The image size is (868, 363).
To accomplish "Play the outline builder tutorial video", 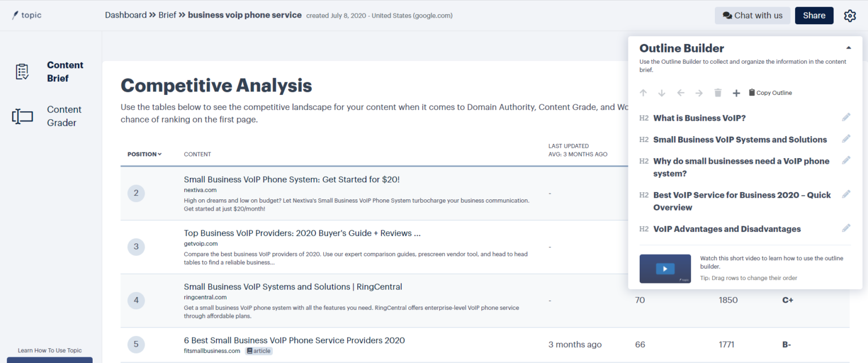I will 665,269.
